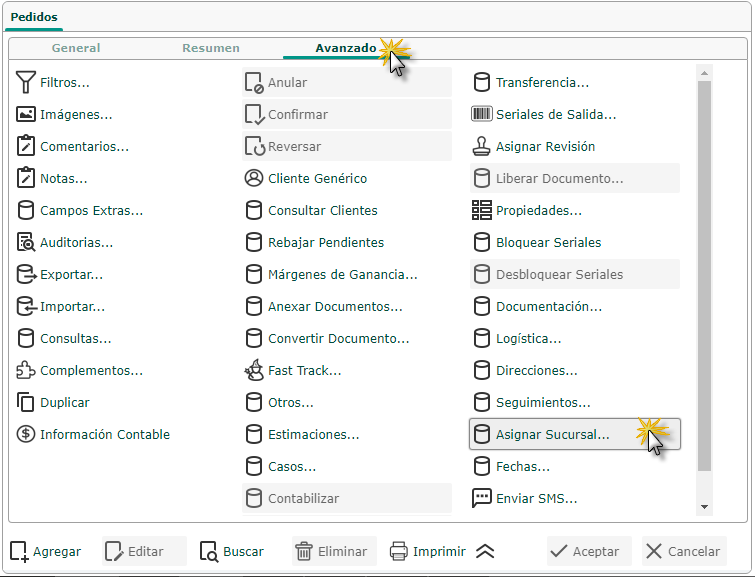The image size is (755, 577).
Task: Open the Imágenes picture icon
Action: [26, 115]
